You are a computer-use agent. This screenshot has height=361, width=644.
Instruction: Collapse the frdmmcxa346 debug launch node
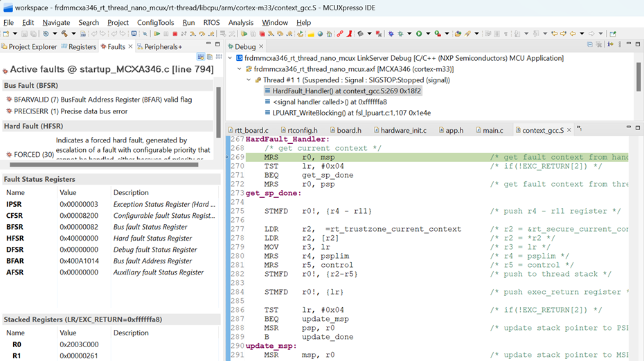(231, 58)
